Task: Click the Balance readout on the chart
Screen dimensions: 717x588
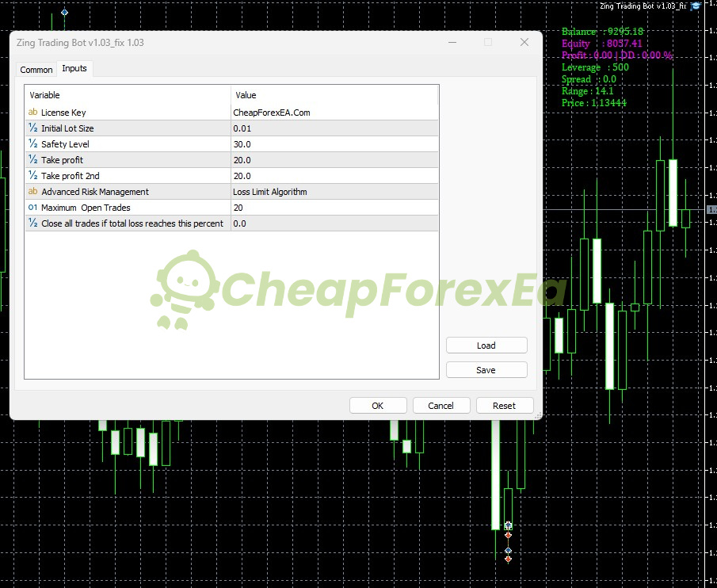Action: [x=602, y=32]
